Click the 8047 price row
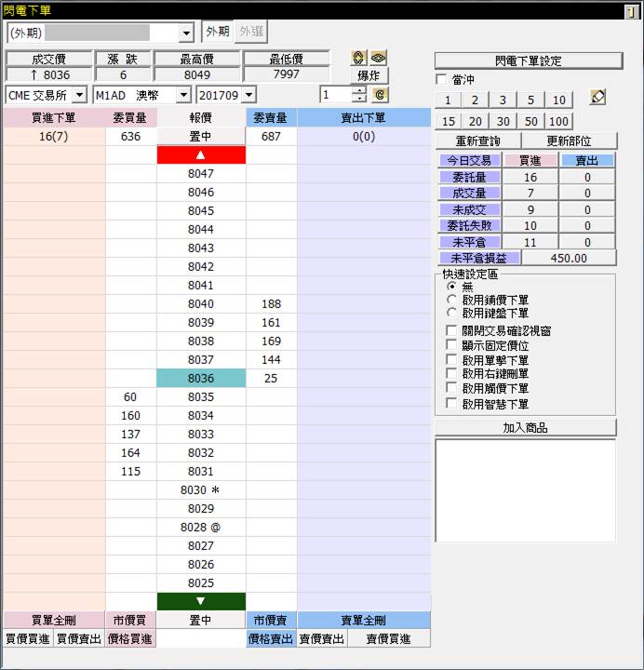 click(201, 173)
